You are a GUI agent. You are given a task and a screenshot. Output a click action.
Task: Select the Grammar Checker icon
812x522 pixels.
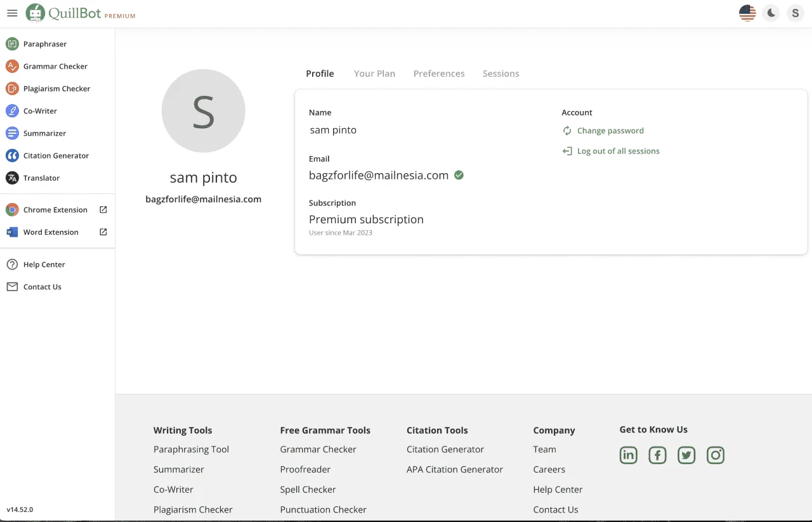[12, 66]
